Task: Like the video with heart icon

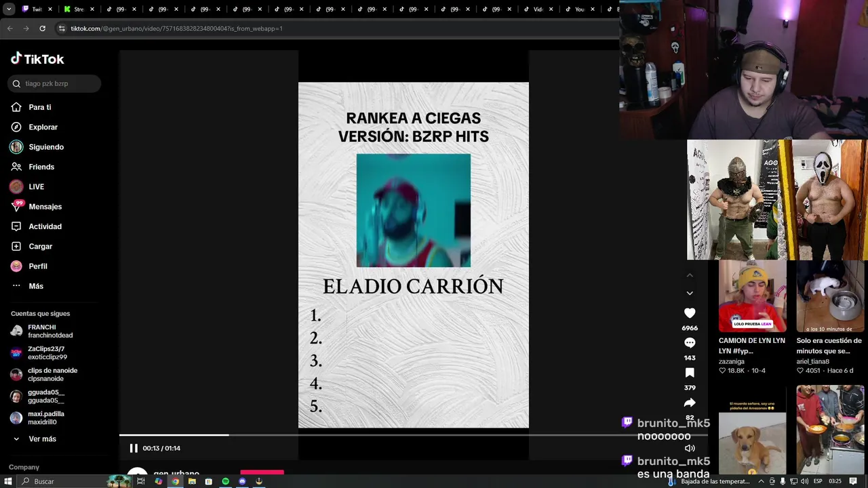Action: coord(690,313)
